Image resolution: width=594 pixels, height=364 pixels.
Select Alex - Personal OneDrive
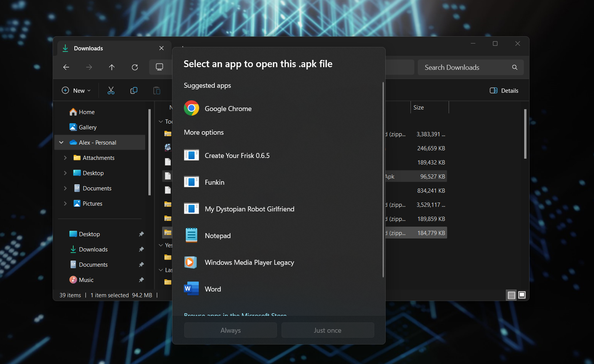point(100,142)
